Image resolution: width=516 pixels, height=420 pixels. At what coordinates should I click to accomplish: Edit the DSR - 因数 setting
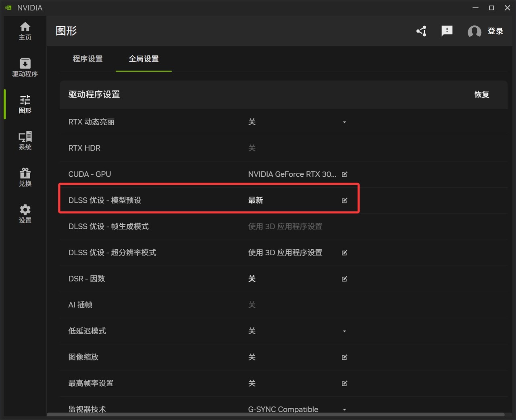(x=344, y=279)
